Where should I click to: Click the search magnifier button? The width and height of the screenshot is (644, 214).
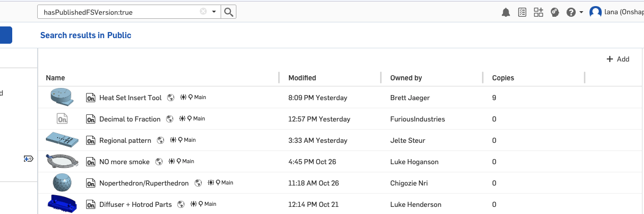click(x=228, y=12)
